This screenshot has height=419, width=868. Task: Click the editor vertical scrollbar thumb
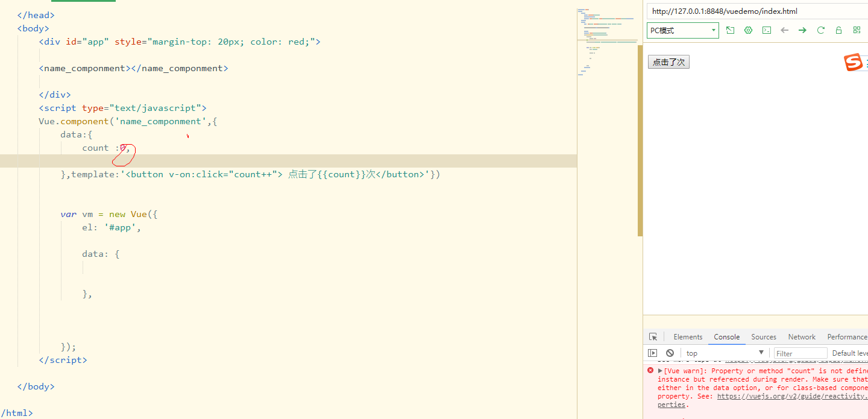click(x=640, y=139)
